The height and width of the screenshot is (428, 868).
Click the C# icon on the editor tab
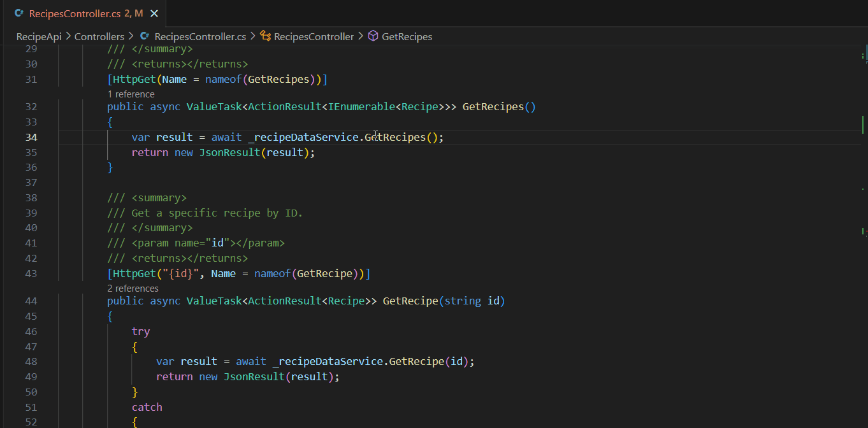[18, 12]
